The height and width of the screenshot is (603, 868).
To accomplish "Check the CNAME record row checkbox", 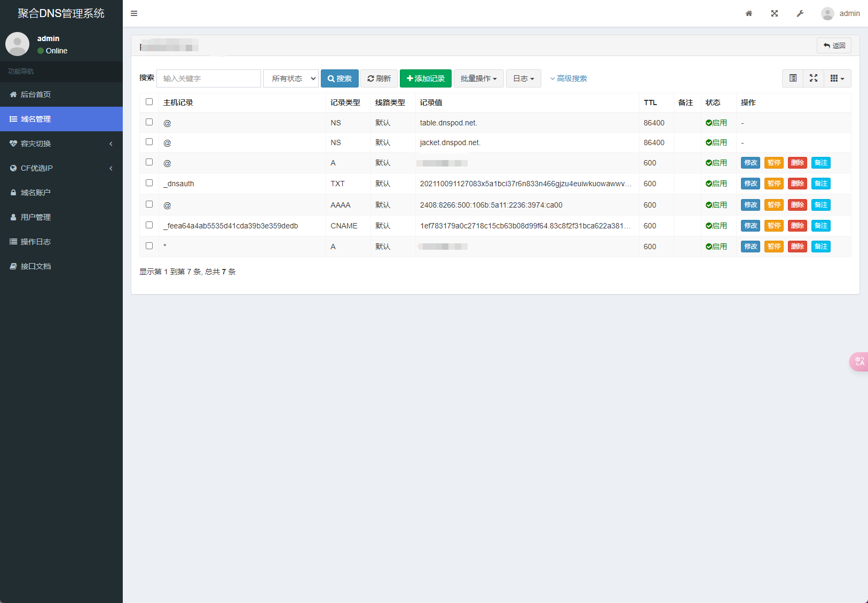I will (x=149, y=225).
